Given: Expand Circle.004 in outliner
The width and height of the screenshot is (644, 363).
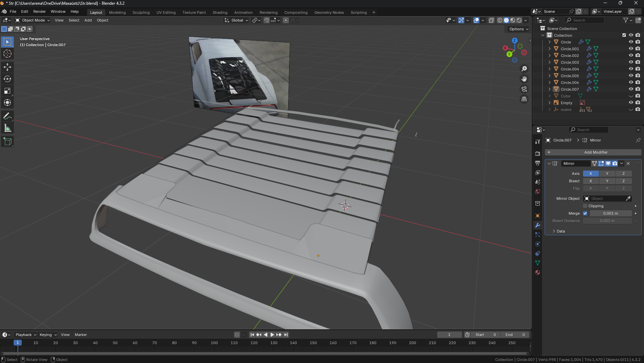Looking at the screenshot, I should tap(549, 69).
